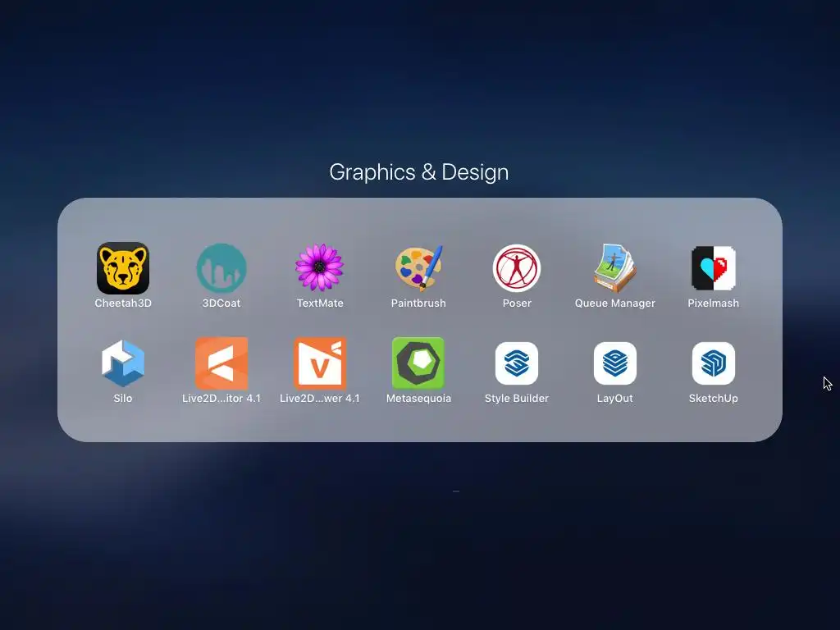Open the Poser figure icon

coord(517,268)
